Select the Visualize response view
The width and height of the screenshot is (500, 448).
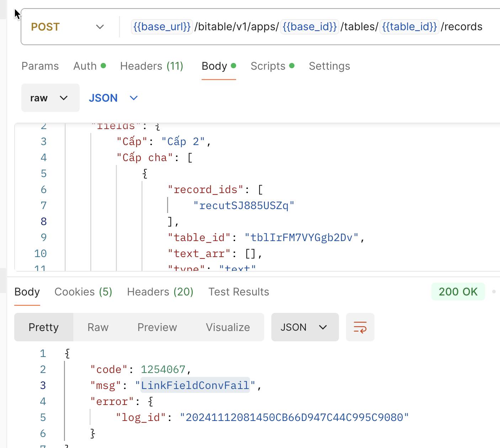click(228, 327)
